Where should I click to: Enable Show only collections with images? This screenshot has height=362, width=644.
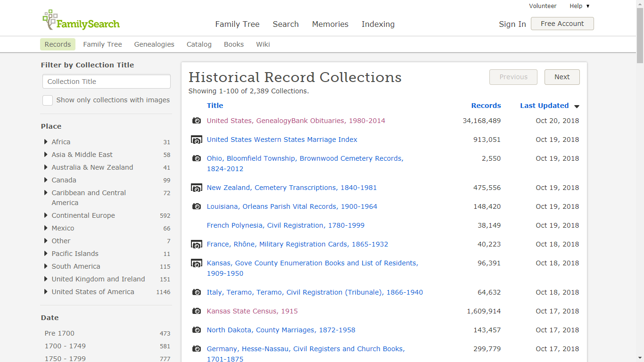pos(48,100)
